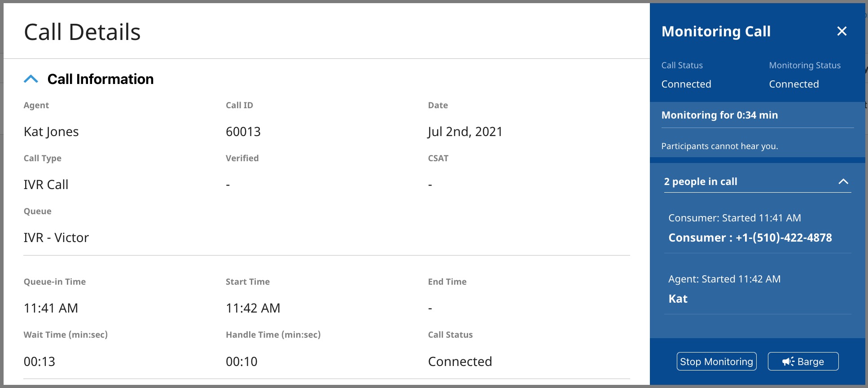Screen dimensions: 868x388
Task: Click the IVR Call type value
Action: [46, 185]
